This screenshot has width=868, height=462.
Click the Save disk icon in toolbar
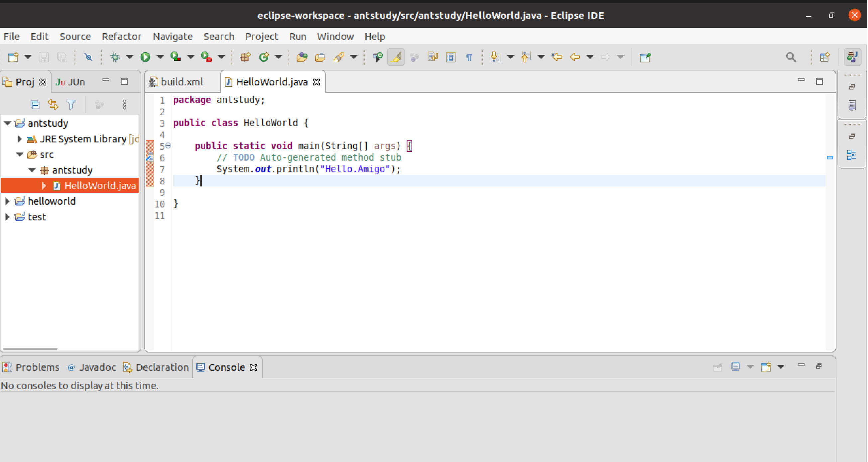coord(44,57)
